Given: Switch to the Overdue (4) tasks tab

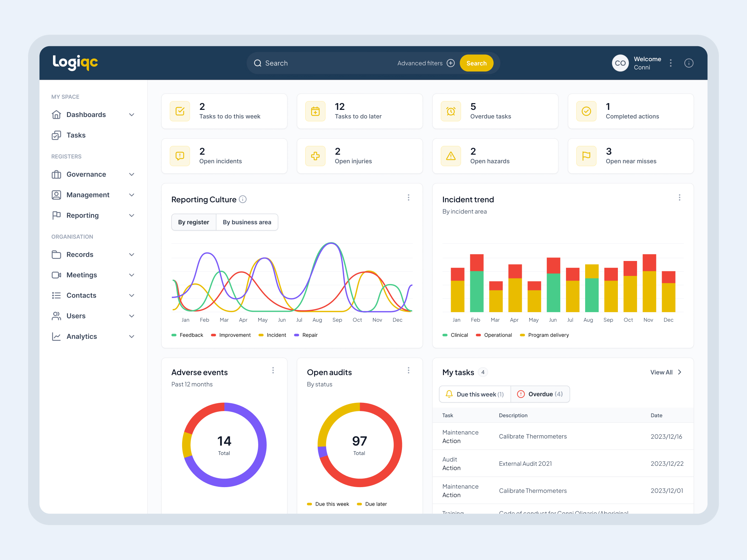Looking at the screenshot, I should [x=540, y=394].
